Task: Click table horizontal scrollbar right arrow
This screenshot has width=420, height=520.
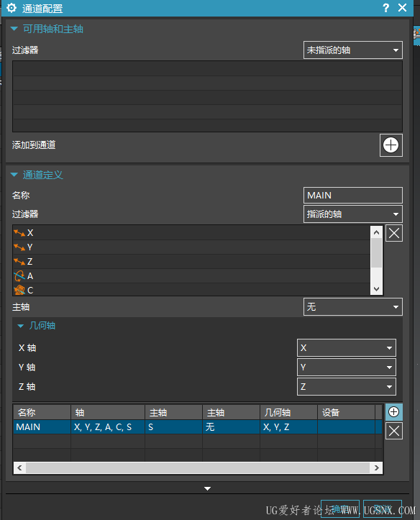Action: click(x=377, y=468)
